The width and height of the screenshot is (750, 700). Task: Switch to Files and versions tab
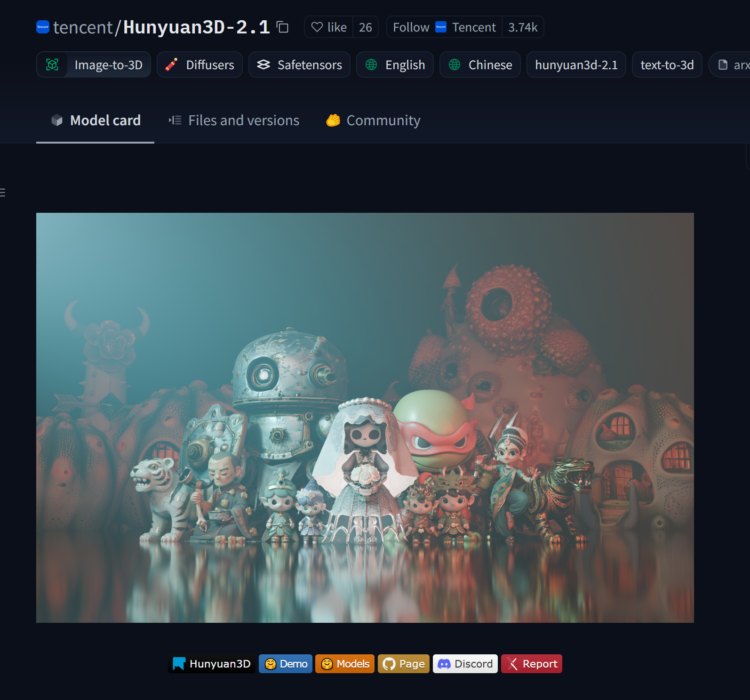tap(234, 121)
